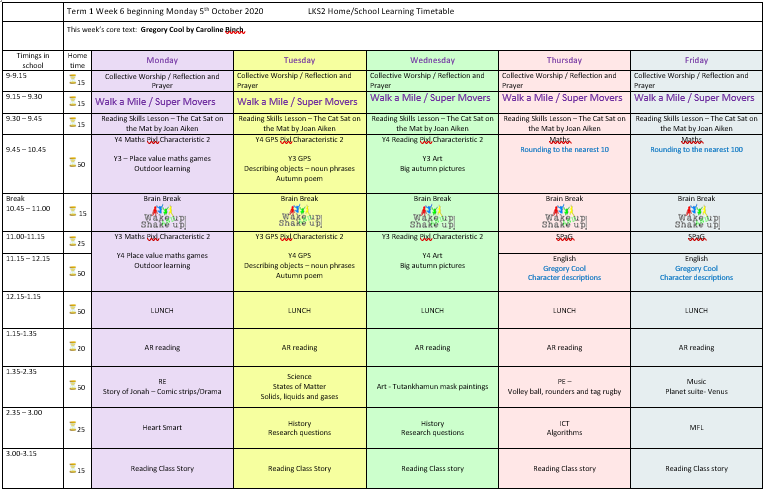
Task: Click the hourglass icon in the 3.00-3.15 row
Action: point(71,468)
